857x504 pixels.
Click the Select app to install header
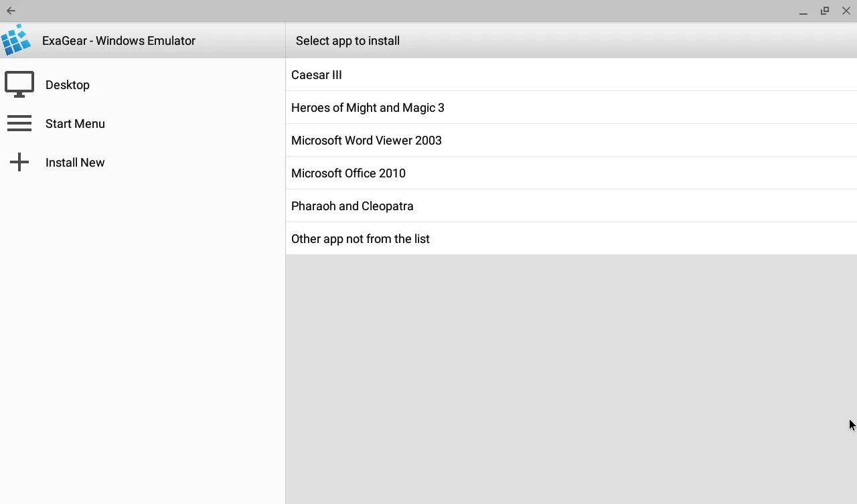(347, 41)
